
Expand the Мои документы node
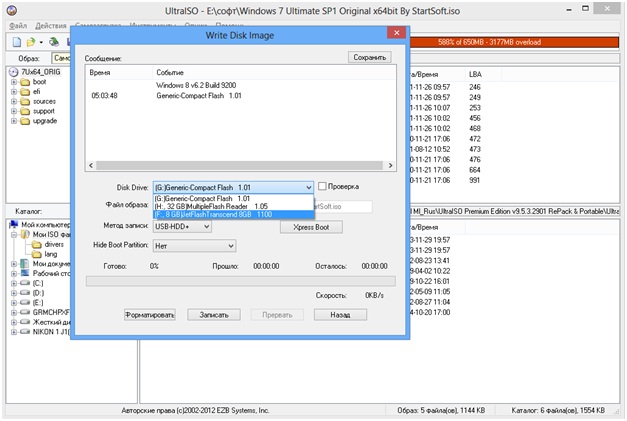pyautogui.click(x=14, y=264)
